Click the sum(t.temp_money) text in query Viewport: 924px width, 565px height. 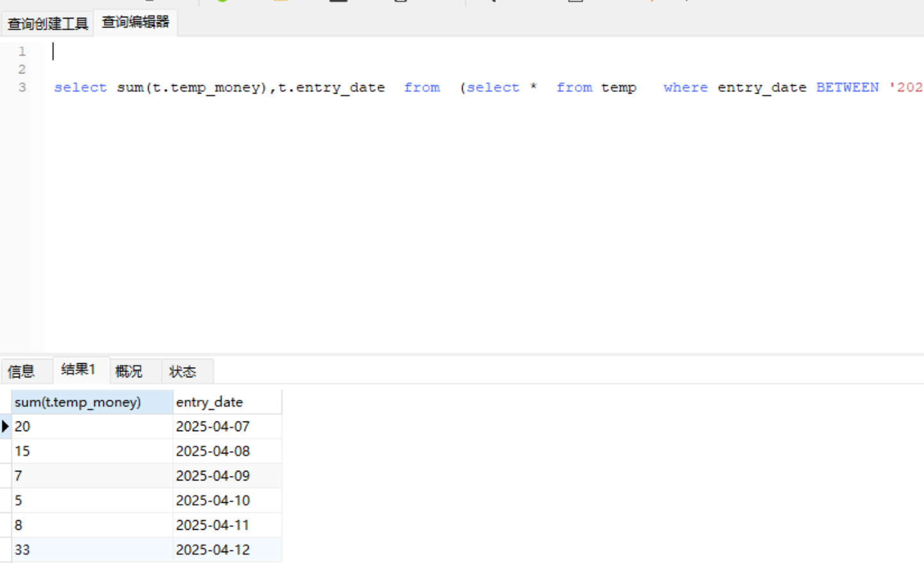pyautogui.click(x=192, y=88)
